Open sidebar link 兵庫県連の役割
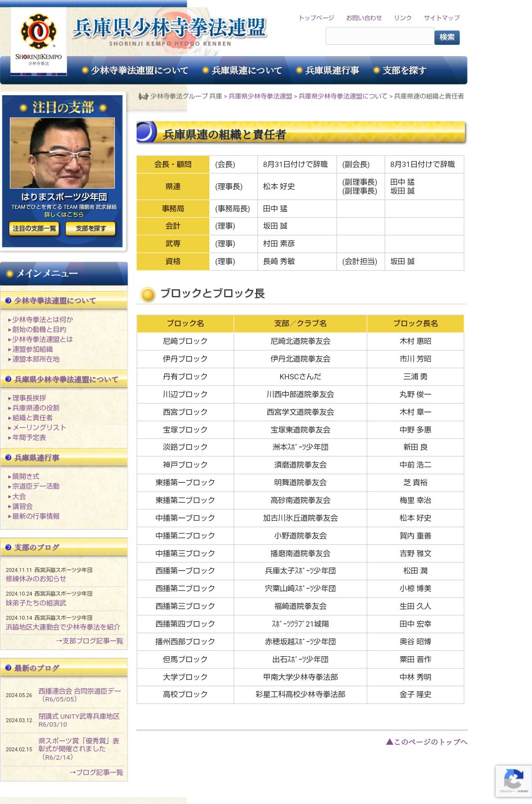The width and height of the screenshot is (532, 804). [x=35, y=408]
